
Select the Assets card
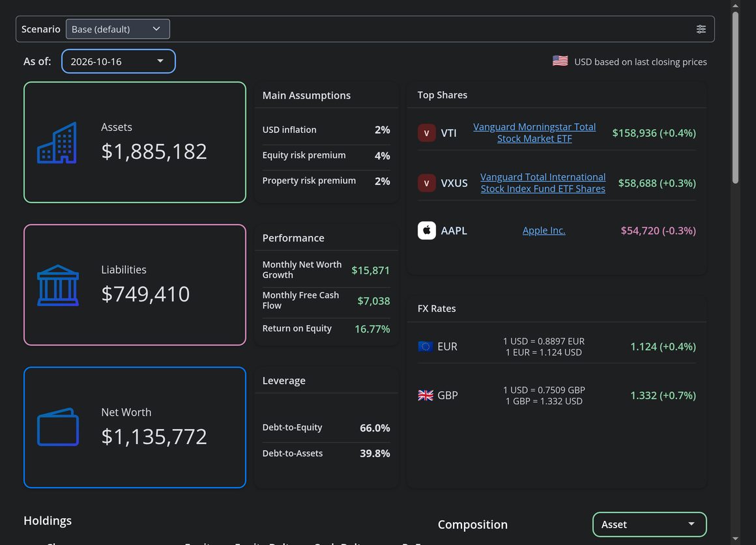coord(135,142)
